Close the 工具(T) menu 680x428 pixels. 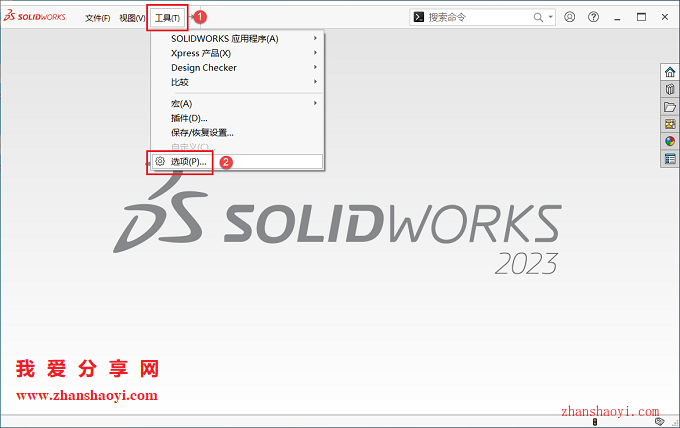pyautogui.click(x=167, y=18)
